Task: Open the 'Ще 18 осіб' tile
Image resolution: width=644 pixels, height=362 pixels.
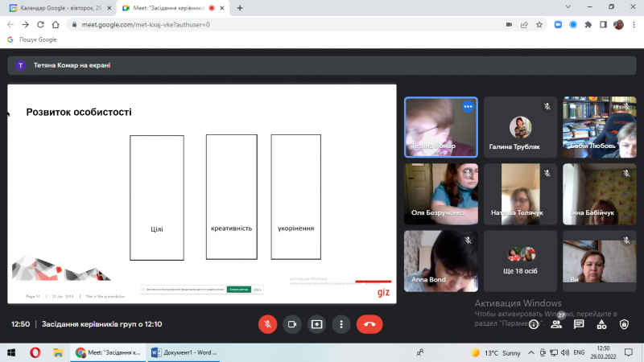Action: point(520,261)
